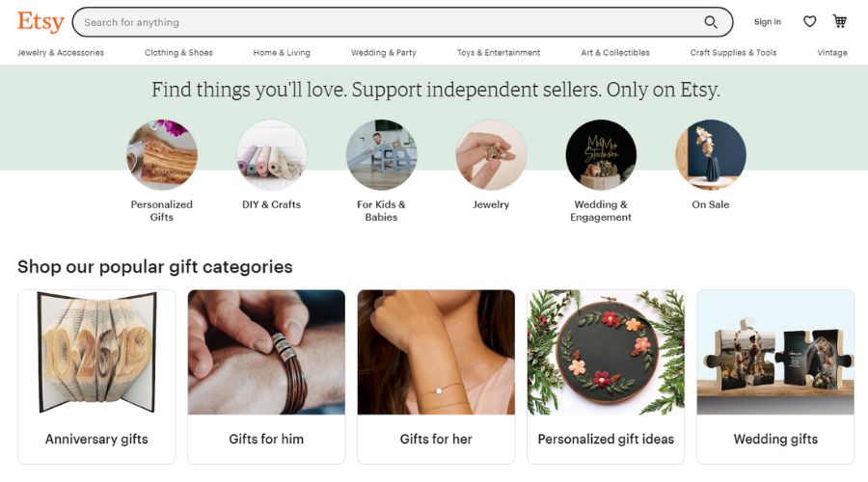The image size is (868, 482).
Task: Open the Personalized gift ideas card
Action: [x=606, y=376]
